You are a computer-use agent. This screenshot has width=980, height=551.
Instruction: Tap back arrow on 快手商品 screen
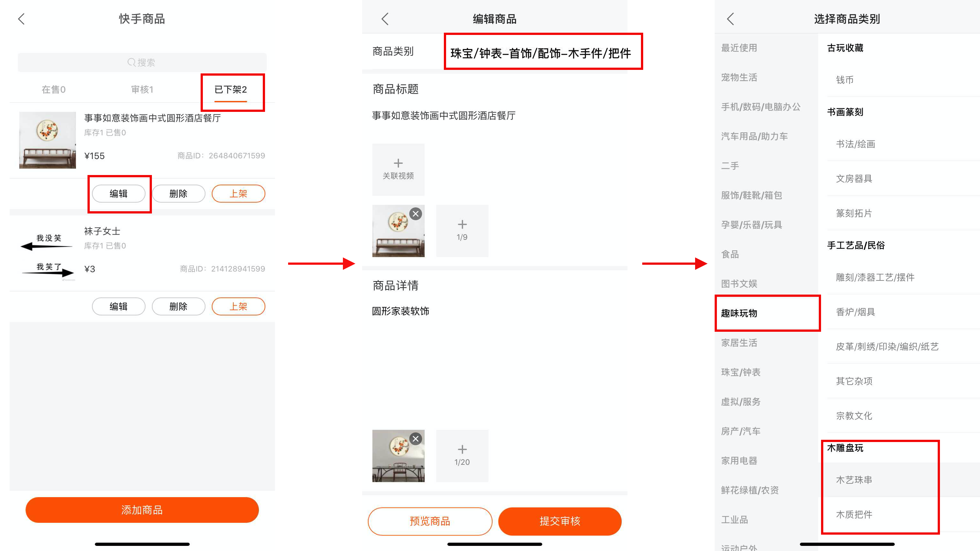[x=21, y=19]
